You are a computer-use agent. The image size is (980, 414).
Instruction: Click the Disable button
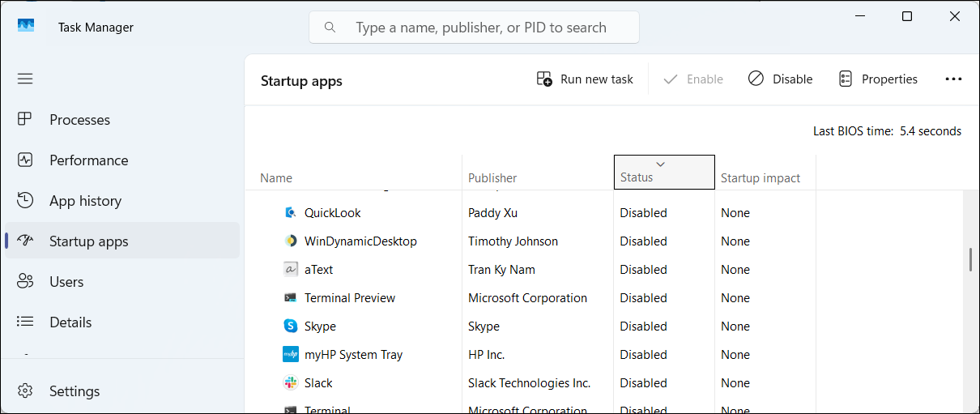coord(780,79)
